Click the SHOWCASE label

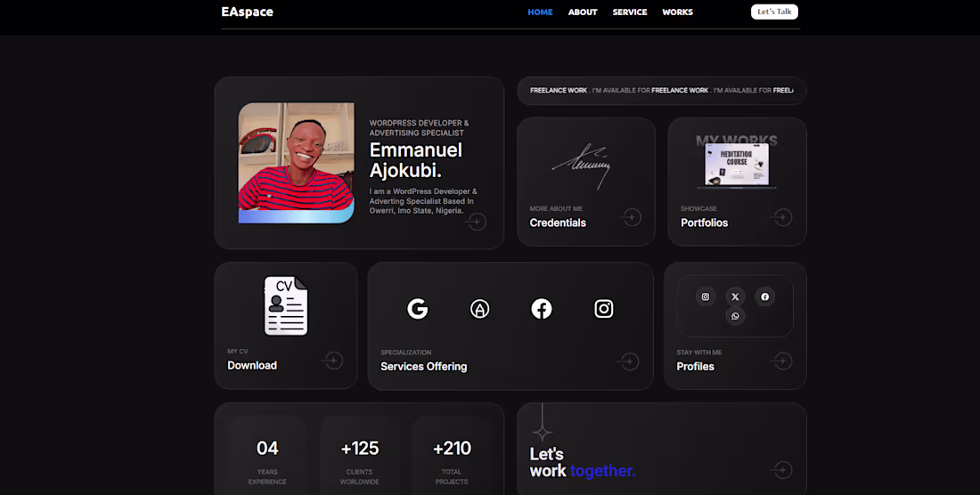tap(698, 208)
